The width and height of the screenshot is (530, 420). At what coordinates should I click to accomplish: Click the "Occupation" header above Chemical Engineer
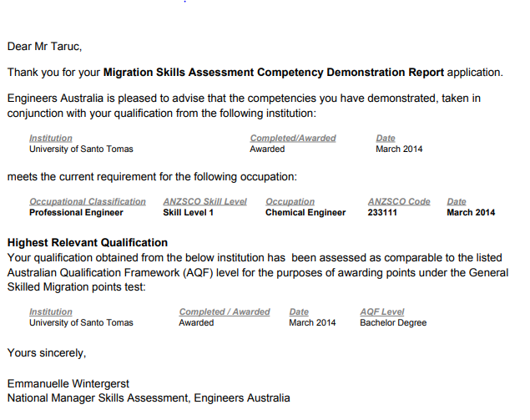click(x=290, y=201)
